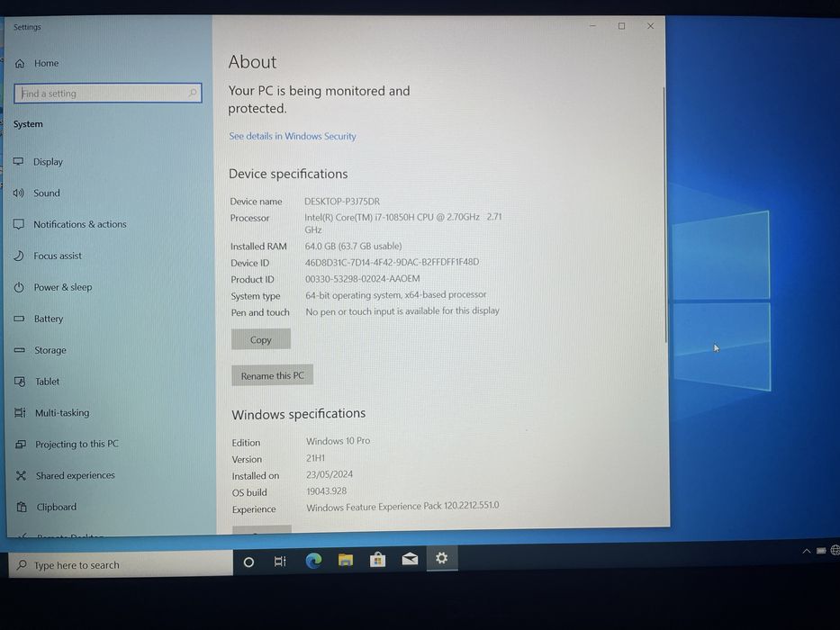Screen dimensions: 840x630
Task: Select the Intel Core i7-10850H processor text
Action: click(x=402, y=223)
